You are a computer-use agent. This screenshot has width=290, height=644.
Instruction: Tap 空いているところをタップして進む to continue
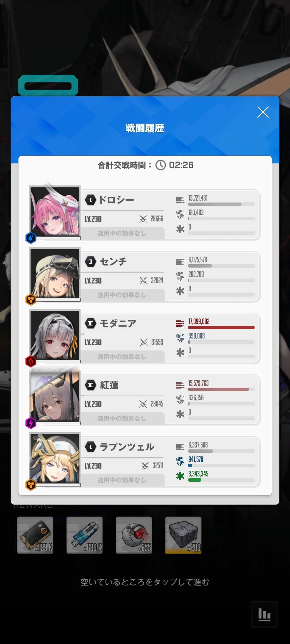tap(145, 582)
